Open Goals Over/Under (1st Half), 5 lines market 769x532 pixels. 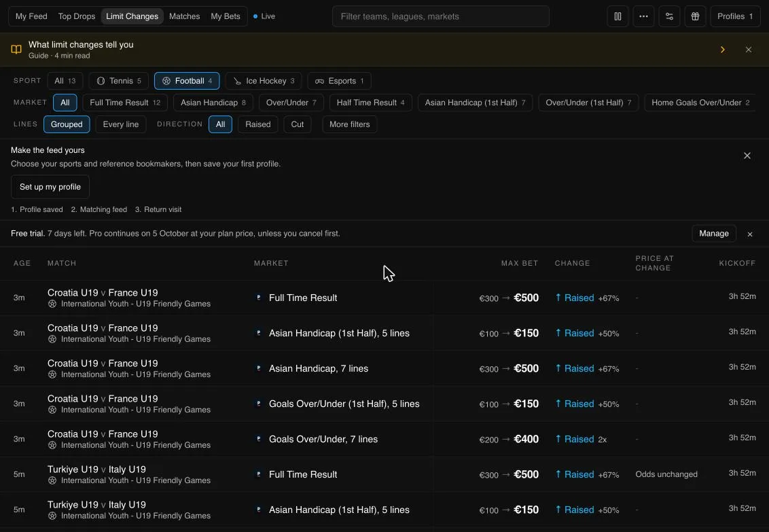344,404
